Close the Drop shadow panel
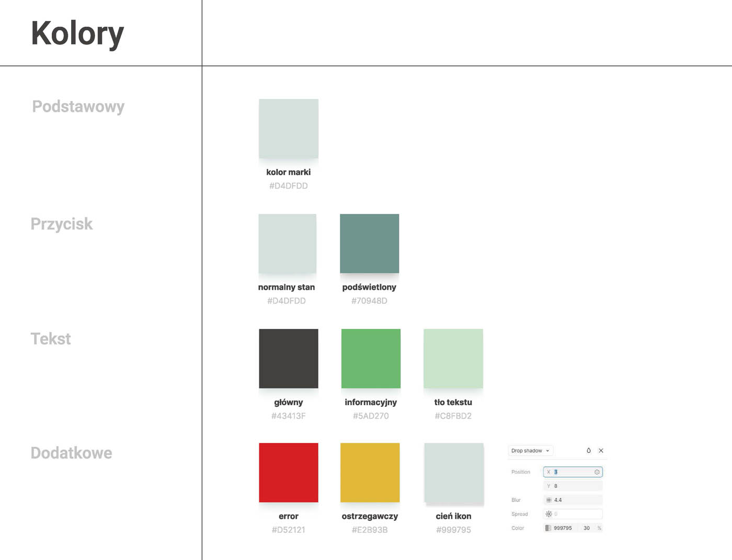Viewport: 732px width, 560px height. tap(601, 450)
